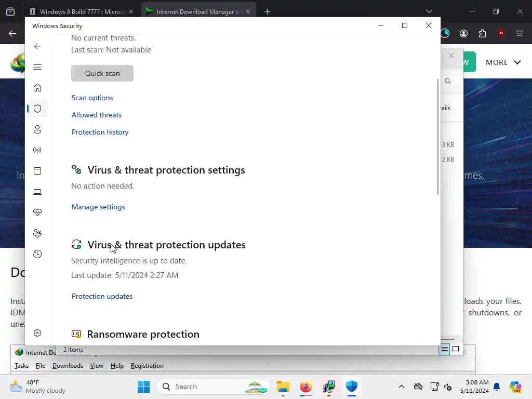
Task: Open the Protection history link
Action: click(x=100, y=132)
